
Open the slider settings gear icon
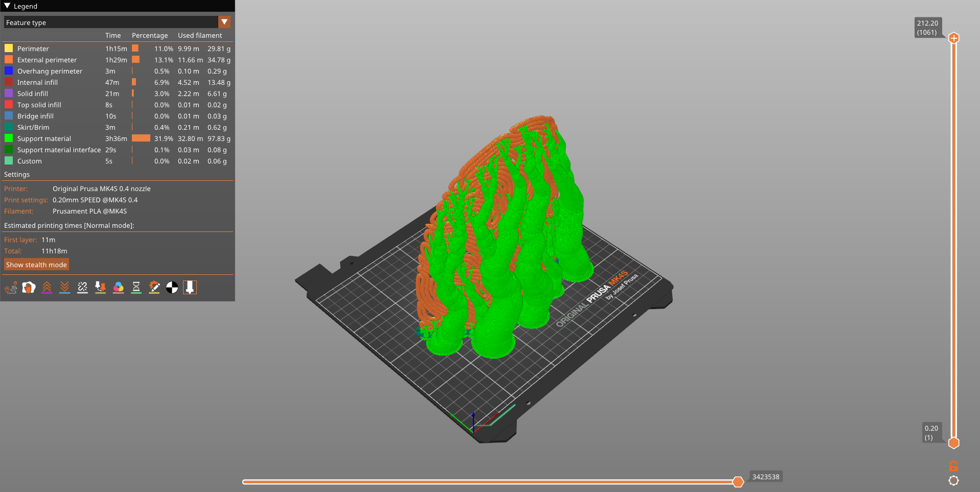point(953,480)
